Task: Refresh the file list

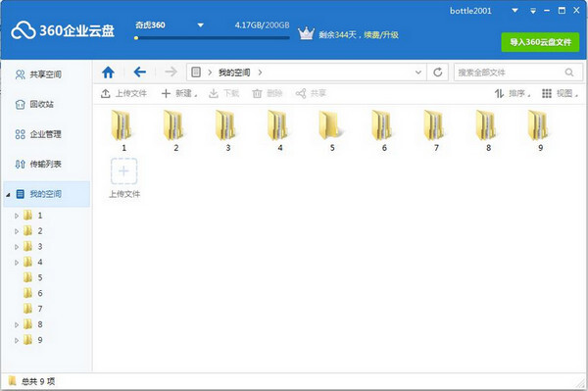Action: coord(438,72)
